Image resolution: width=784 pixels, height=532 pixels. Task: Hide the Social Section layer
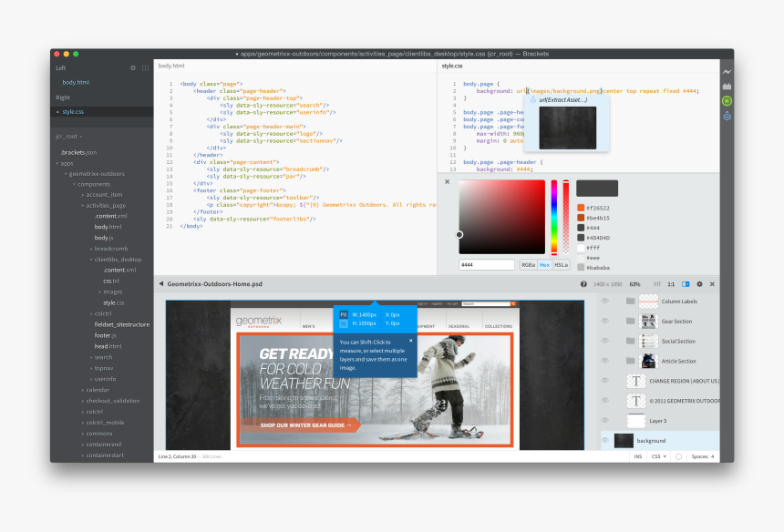click(605, 342)
